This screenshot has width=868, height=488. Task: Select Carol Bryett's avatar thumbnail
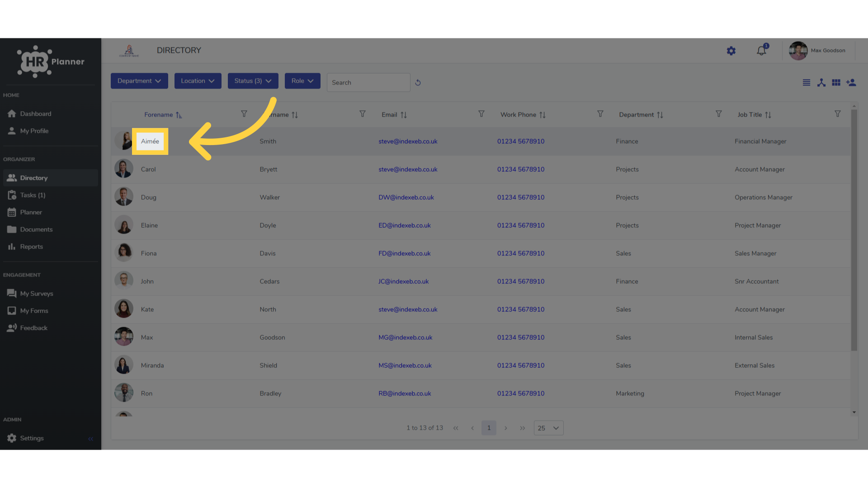point(124,169)
